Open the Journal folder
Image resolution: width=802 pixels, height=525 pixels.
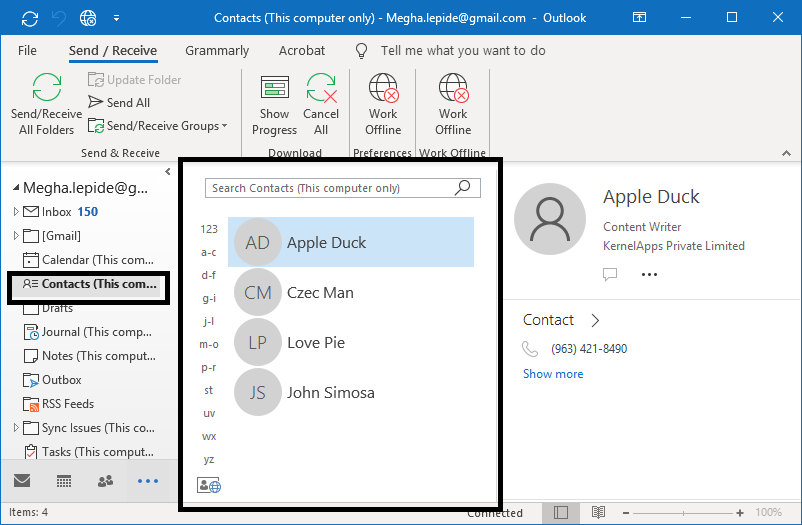pyautogui.click(x=87, y=332)
